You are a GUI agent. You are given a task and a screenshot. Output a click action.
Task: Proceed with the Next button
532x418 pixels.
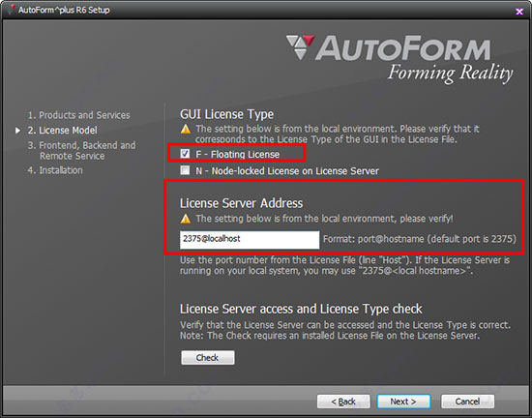403,402
